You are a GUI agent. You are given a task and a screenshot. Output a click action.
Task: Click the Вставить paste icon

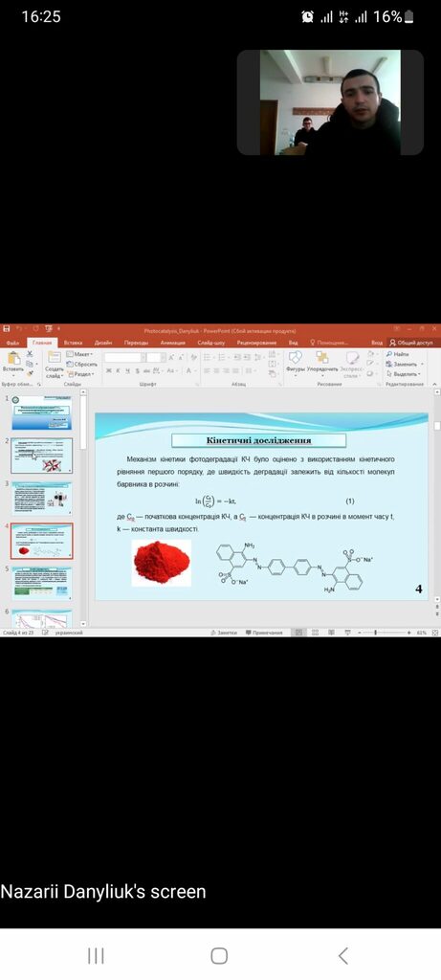click(x=12, y=360)
